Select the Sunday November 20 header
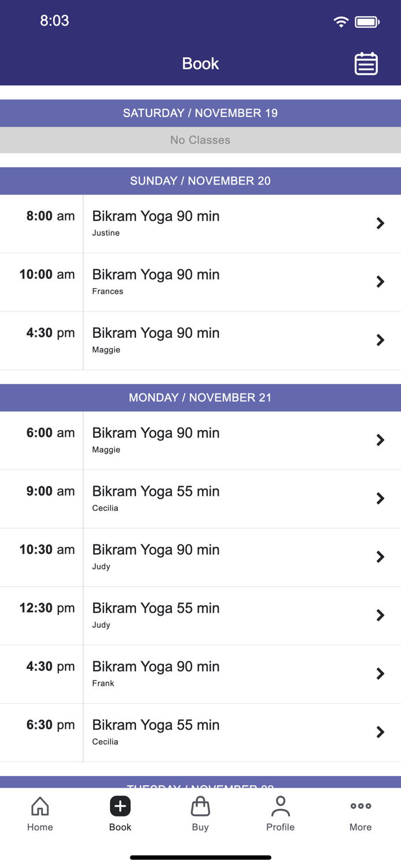This screenshot has width=401, height=868. (x=200, y=181)
